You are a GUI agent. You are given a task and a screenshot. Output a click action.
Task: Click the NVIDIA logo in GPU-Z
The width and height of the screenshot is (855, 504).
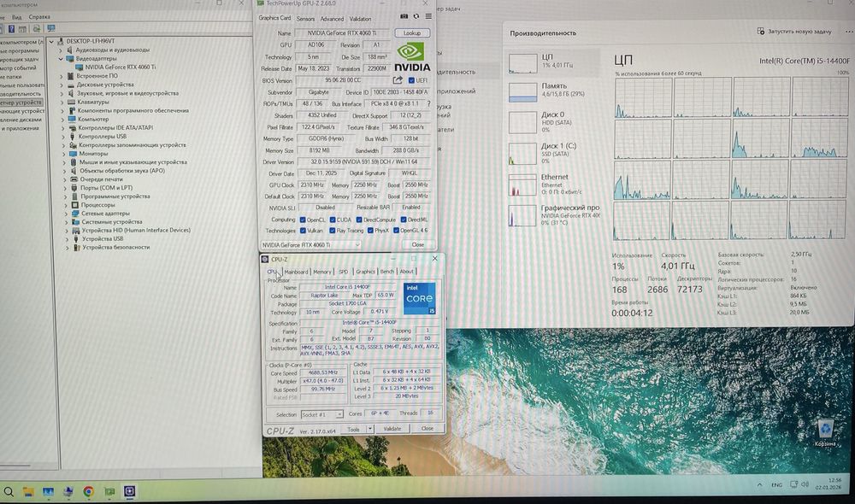click(412, 57)
